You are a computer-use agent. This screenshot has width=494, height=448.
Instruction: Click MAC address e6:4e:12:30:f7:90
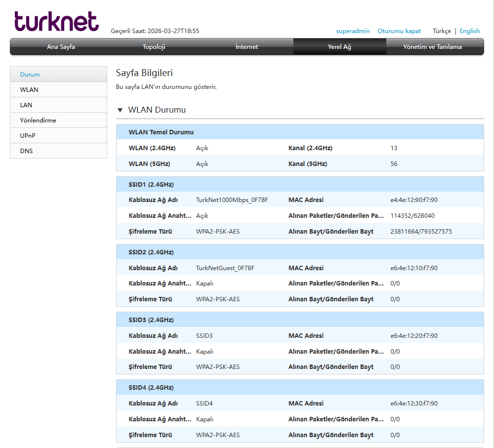413,404
